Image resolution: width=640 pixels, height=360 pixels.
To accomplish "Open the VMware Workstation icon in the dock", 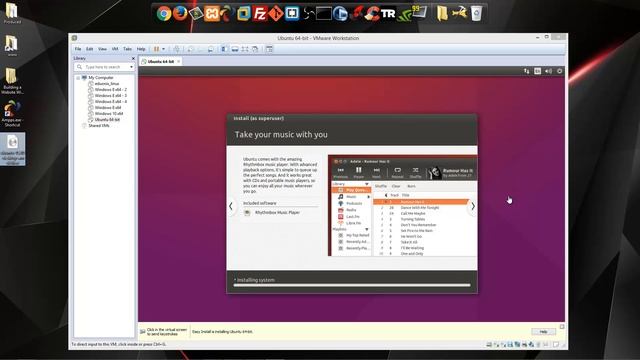I will point(244,14).
